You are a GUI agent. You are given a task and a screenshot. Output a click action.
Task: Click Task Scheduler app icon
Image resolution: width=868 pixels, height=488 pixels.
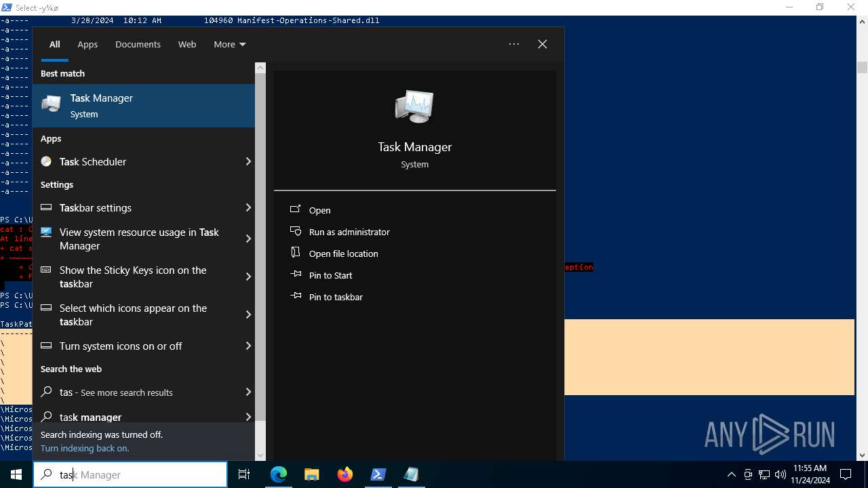click(46, 161)
